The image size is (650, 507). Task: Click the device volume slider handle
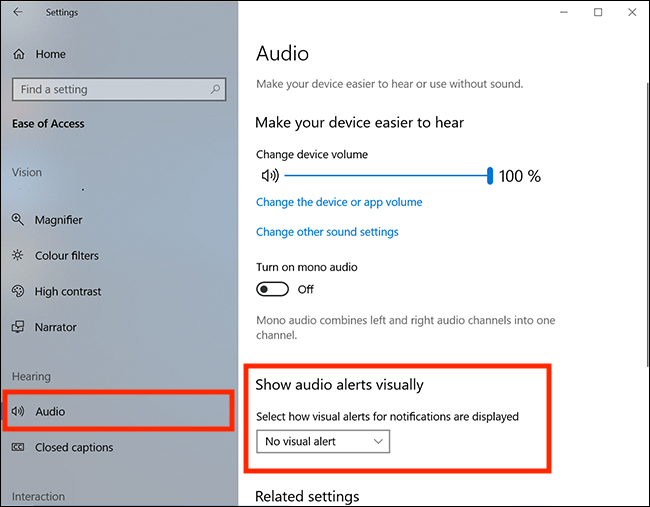pyautogui.click(x=490, y=176)
